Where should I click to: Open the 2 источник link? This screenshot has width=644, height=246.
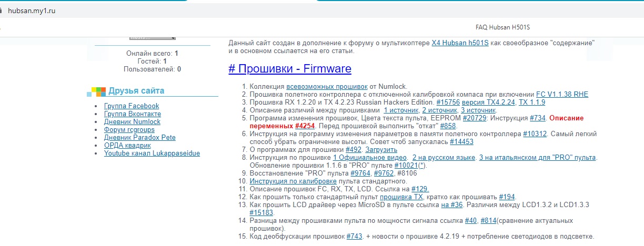(x=440, y=110)
